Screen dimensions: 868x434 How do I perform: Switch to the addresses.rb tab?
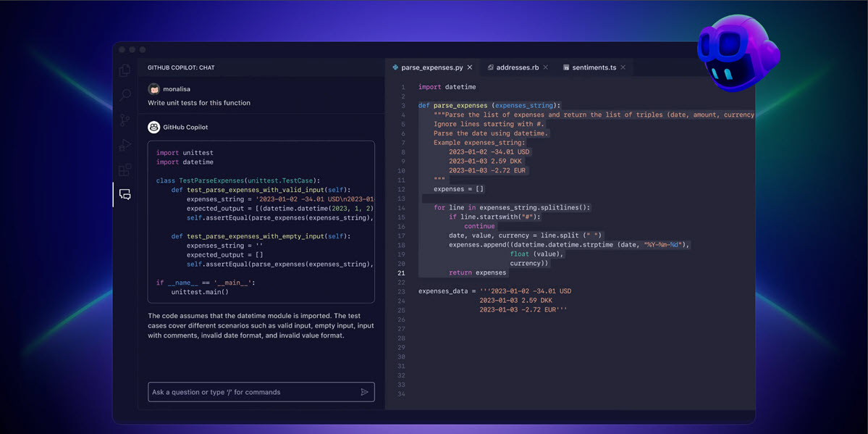pyautogui.click(x=517, y=67)
